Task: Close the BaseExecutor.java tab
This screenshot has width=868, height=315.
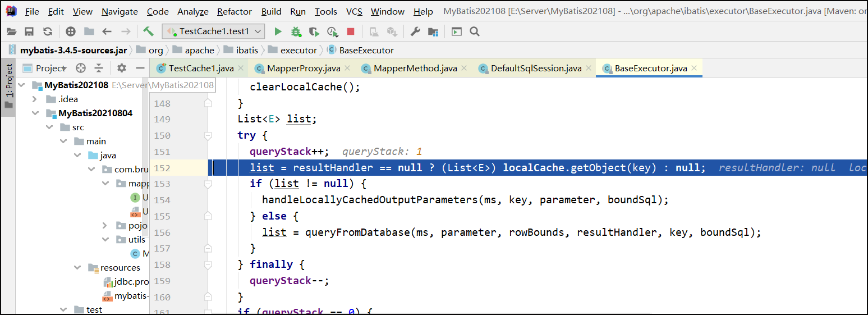Action: pos(694,69)
